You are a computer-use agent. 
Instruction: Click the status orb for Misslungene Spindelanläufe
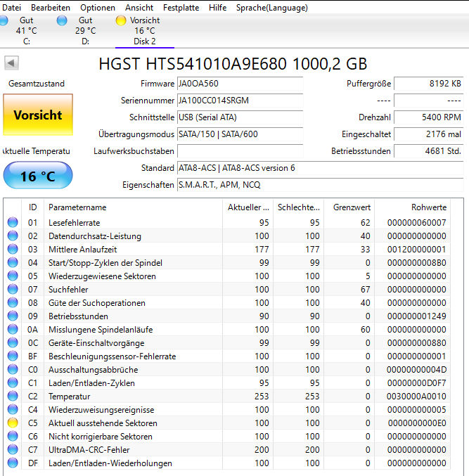(x=13, y=329)
